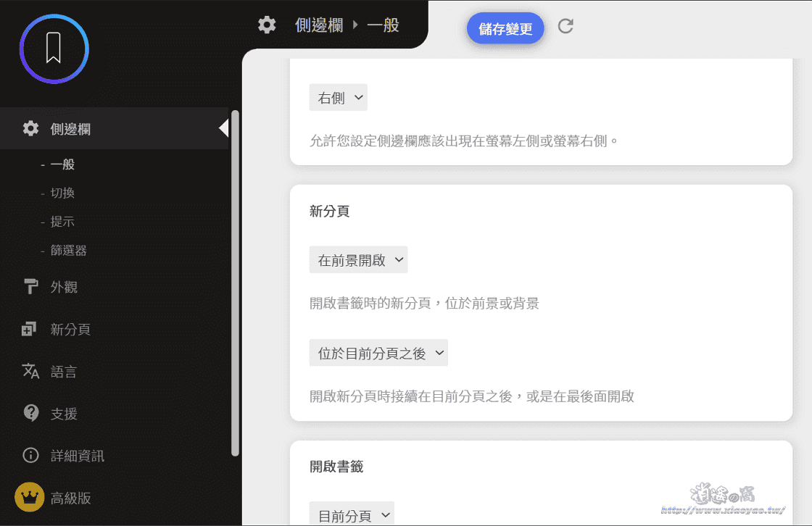Click the description 開啟書籤時的新分頁，位於前景或背景
The width and height of the screenshot is (812, 526).
pyautogui.click(x=424, y=304)
